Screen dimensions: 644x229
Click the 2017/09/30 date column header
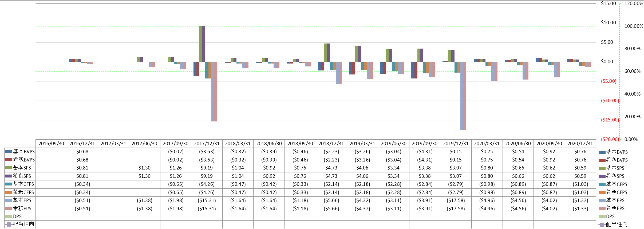(176, 144)
